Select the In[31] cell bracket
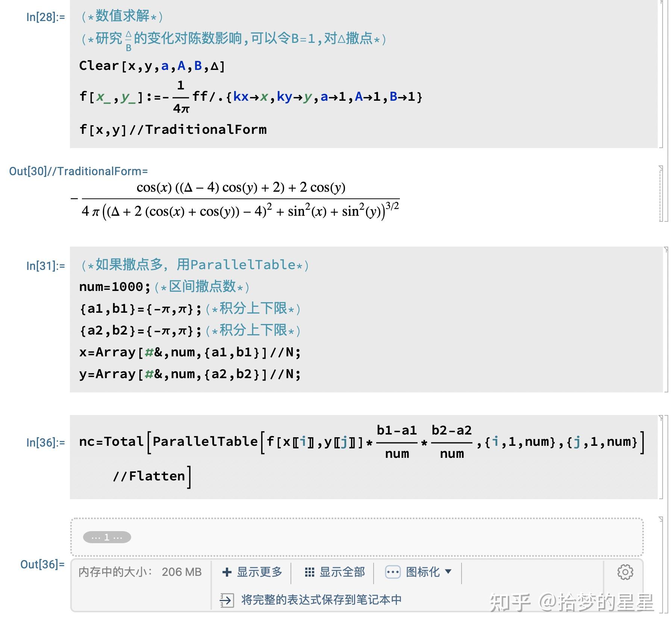672x630 pixels. [666, 320]
